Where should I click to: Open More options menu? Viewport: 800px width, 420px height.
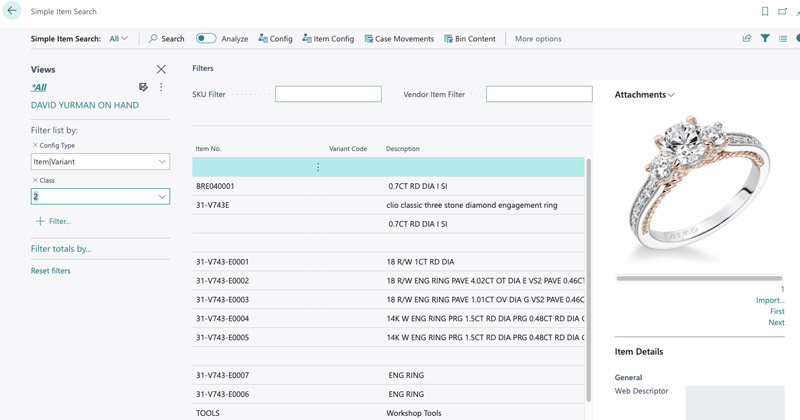point(538,39)
